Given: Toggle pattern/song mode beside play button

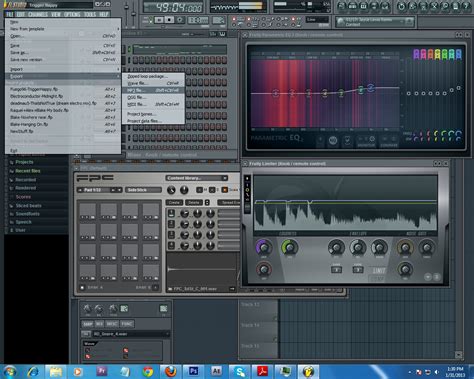Looking at the screenshot, I should 149,20.
